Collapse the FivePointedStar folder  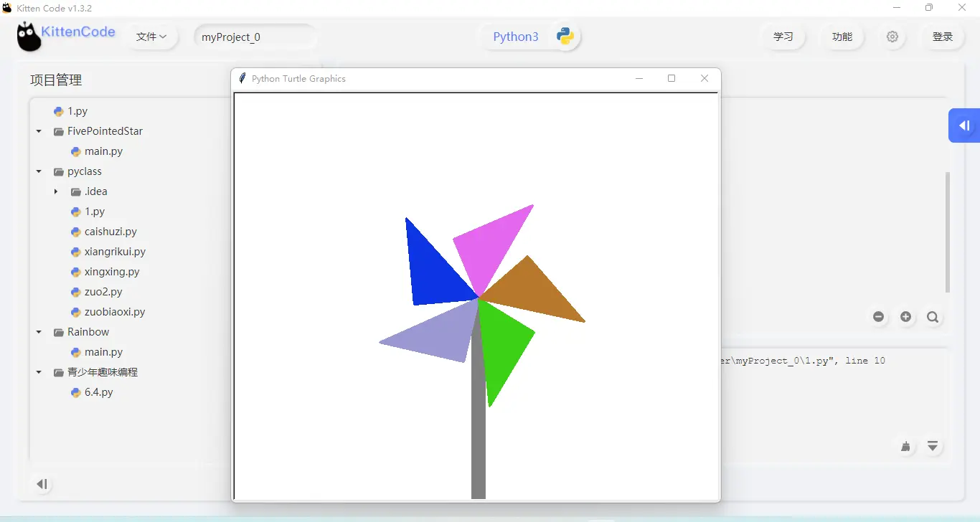tap(39, 131)
